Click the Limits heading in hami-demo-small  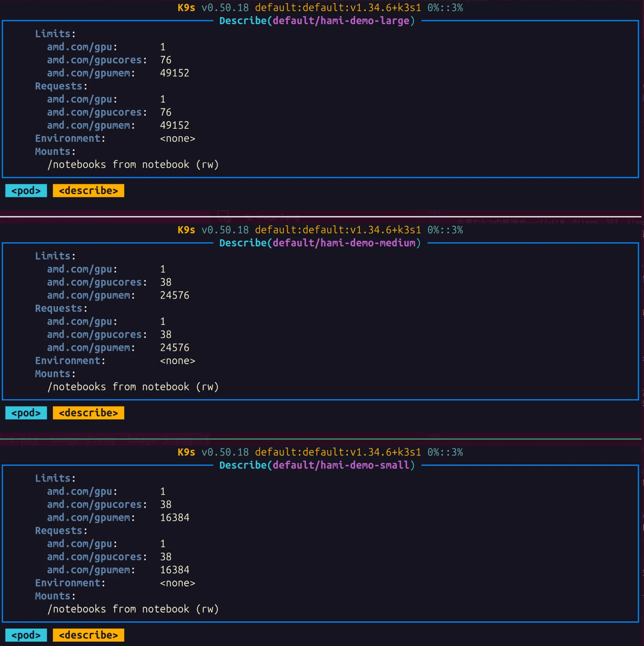pos(55,478)
